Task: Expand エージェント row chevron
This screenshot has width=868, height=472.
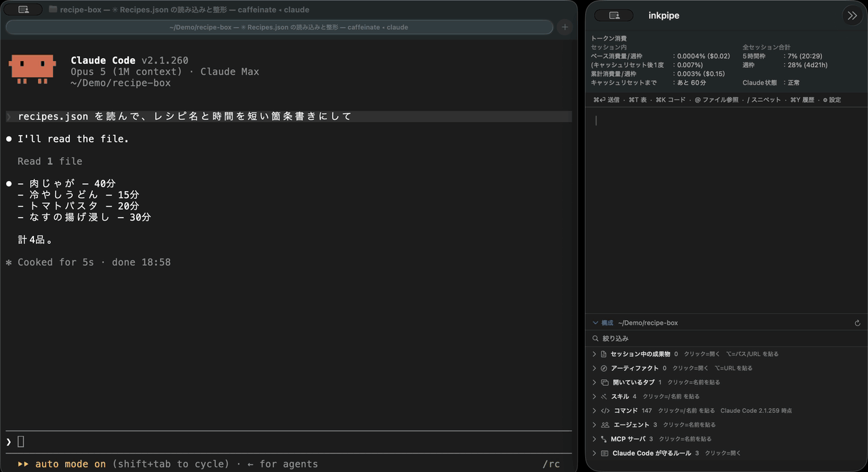Action: click(x=595, y=425)
